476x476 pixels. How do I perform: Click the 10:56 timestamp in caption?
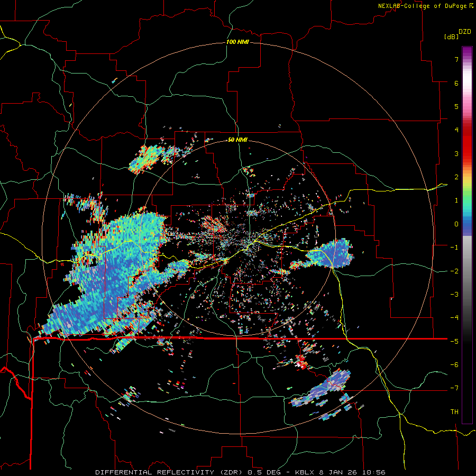(x=373, y=472)
